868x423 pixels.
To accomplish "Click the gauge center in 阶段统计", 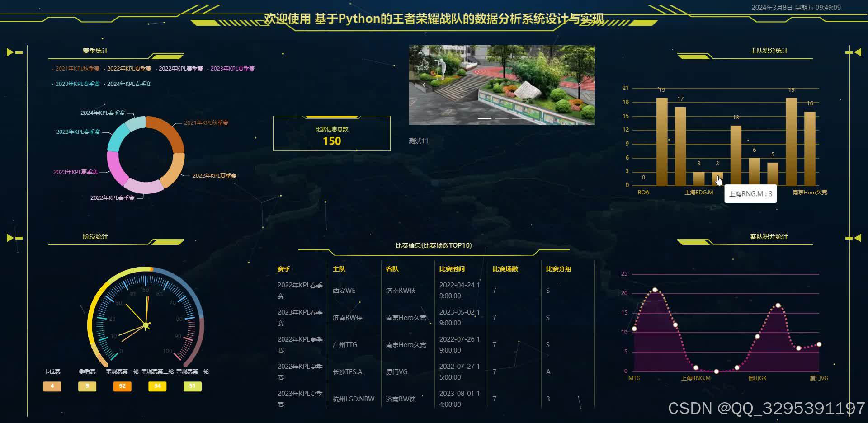I will (x=146, y=325).
